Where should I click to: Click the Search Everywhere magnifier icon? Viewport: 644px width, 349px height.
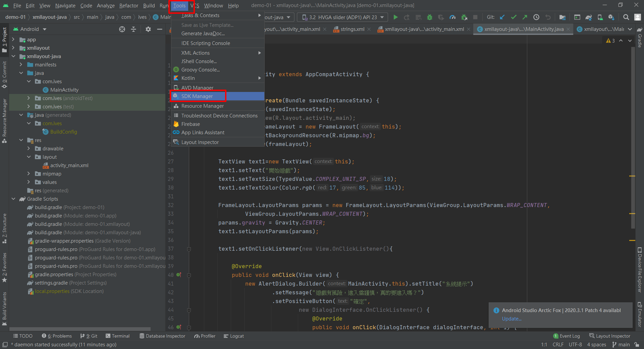click(626, 17)
